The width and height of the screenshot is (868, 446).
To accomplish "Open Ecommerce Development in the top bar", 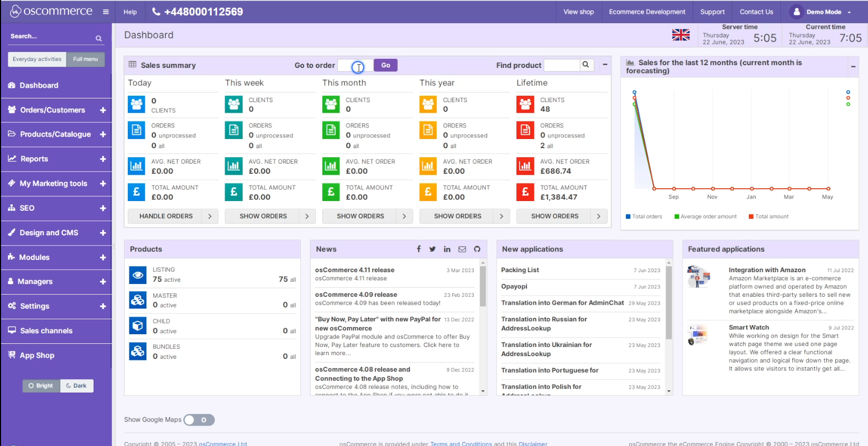I will tap(647, 12).
